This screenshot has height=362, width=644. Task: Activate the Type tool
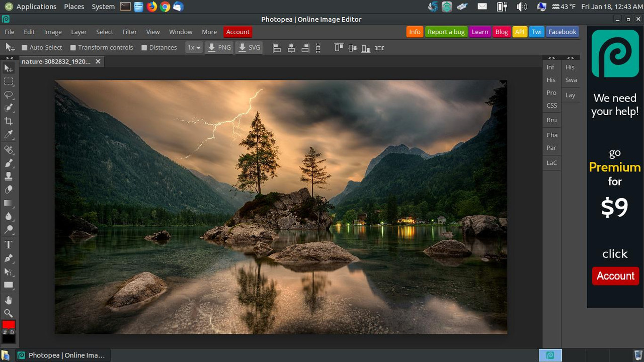pyautogui.click(x=8, y=245)
